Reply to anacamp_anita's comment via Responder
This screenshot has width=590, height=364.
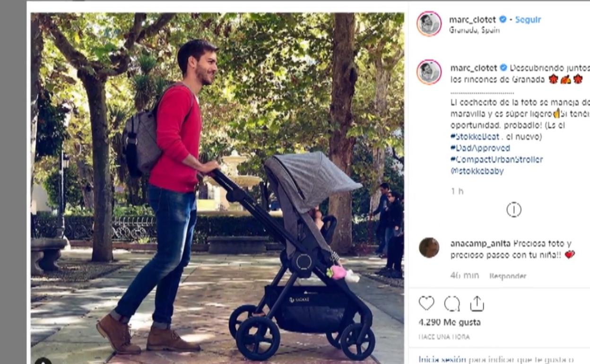click(x=508, y=276)
